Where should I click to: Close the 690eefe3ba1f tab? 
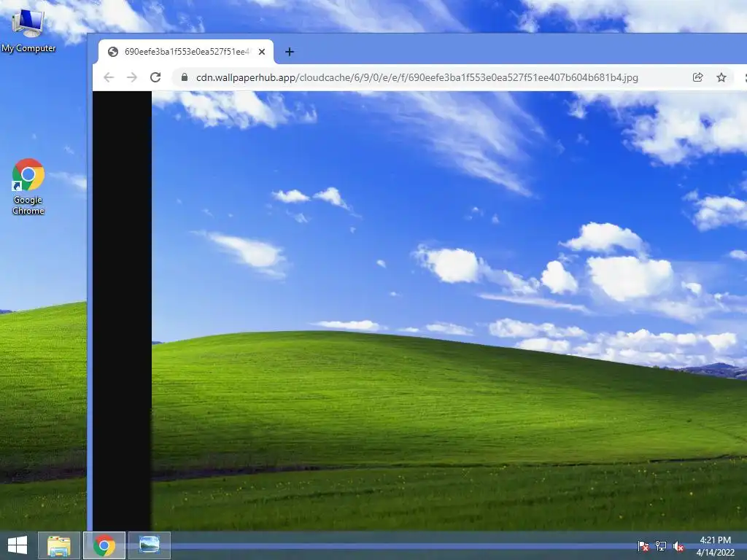point(262,52)
